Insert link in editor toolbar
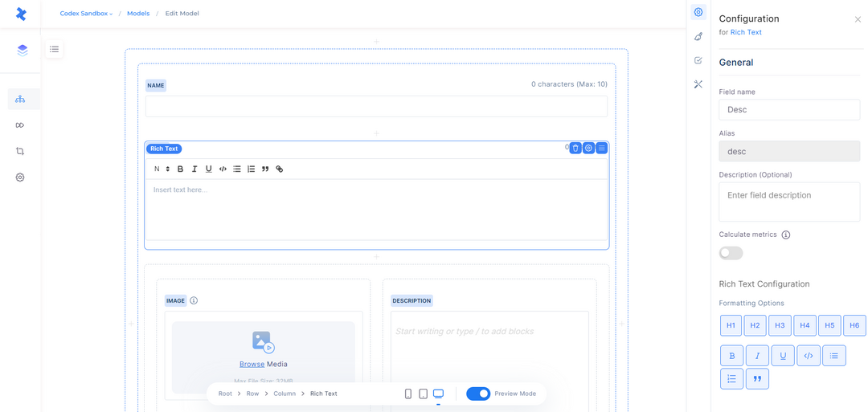 coord(280,169)
